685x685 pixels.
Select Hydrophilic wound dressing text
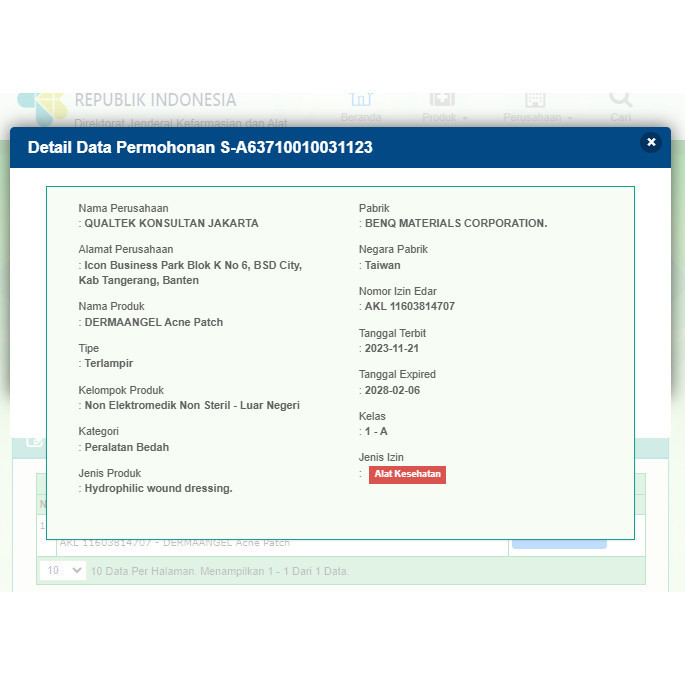coord(158,488)
